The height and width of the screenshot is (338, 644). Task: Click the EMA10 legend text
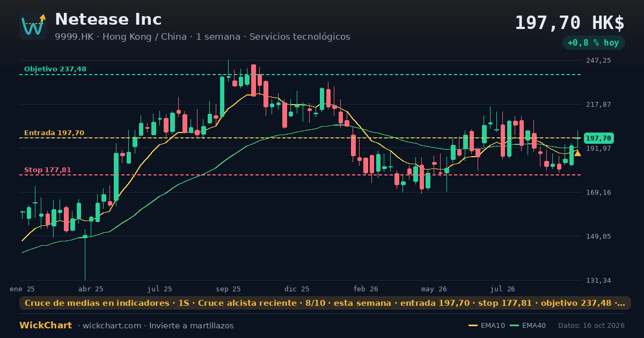493,326
